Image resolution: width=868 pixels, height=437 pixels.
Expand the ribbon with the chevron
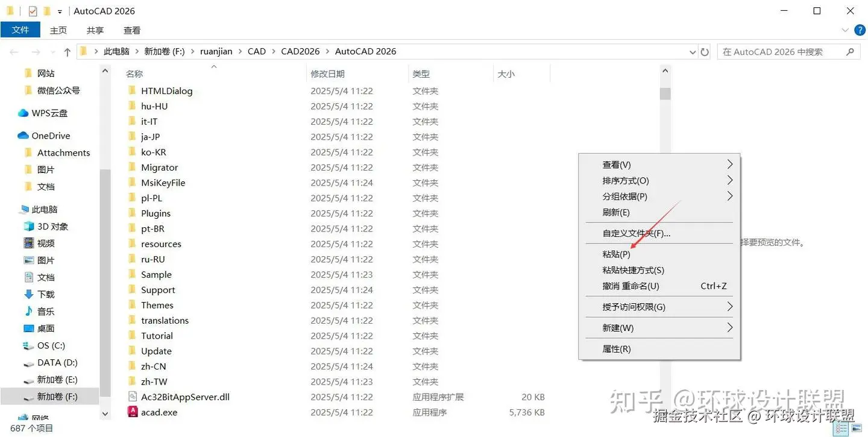(x=845, y=30)
